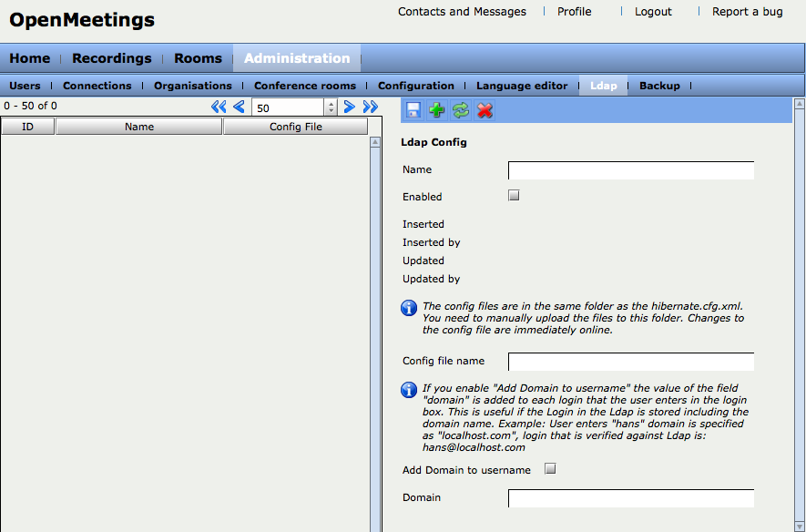This screenshot has width=806, height=532.
Task: Click the list scrollbar up arrow
Action: [x=375, y=142]
